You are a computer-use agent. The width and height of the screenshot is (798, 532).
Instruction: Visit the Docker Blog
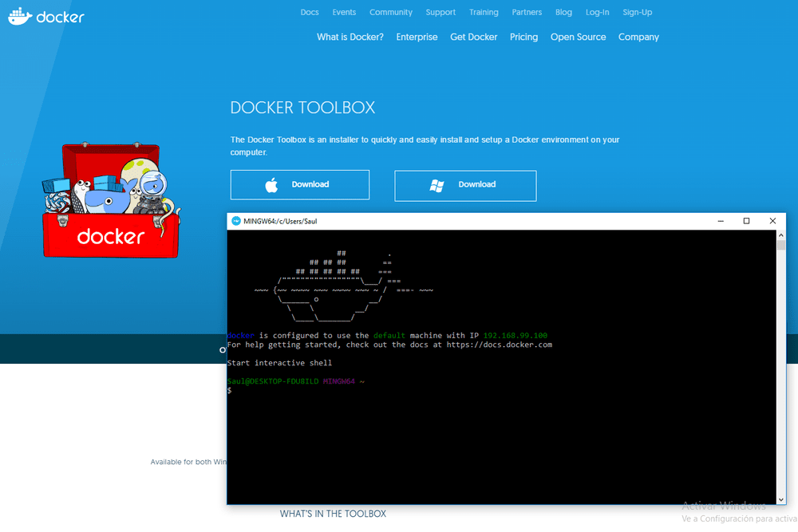[x=563, y=12]
